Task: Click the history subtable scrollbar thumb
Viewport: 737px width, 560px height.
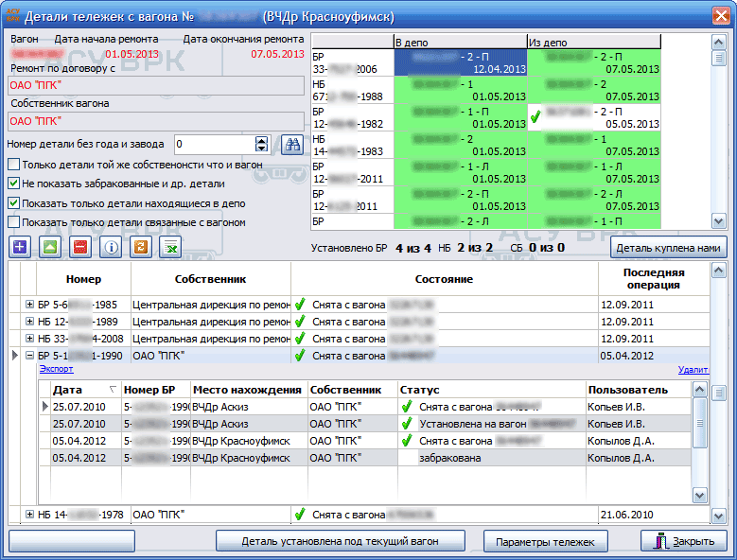Action: [x=700, y=423]
